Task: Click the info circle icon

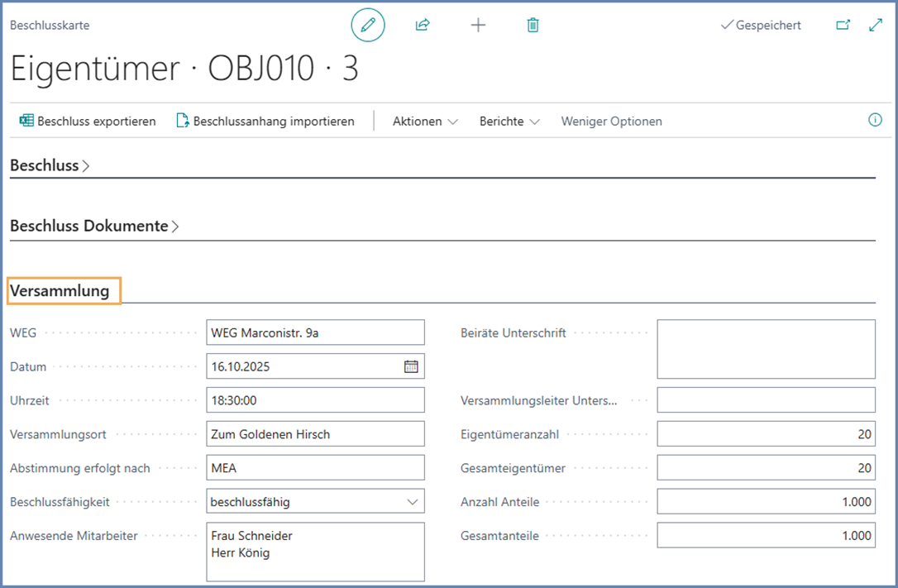Action: (x=875, y=120)
